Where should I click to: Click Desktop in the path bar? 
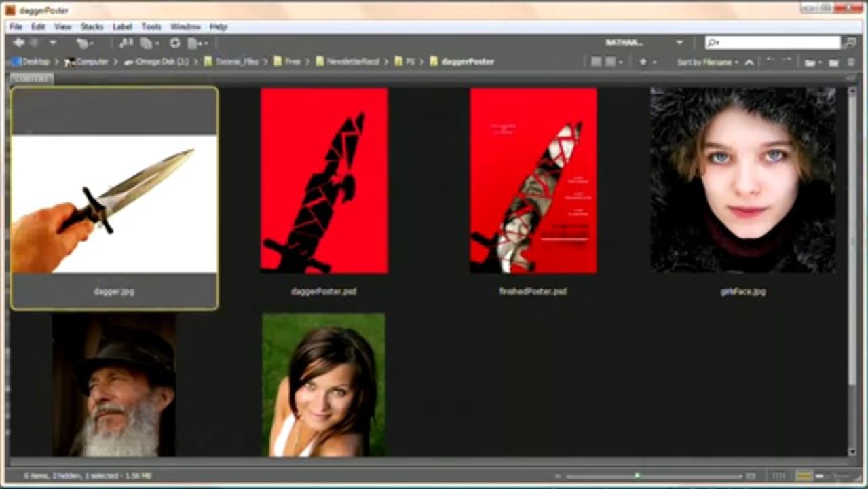pos(31,61)
